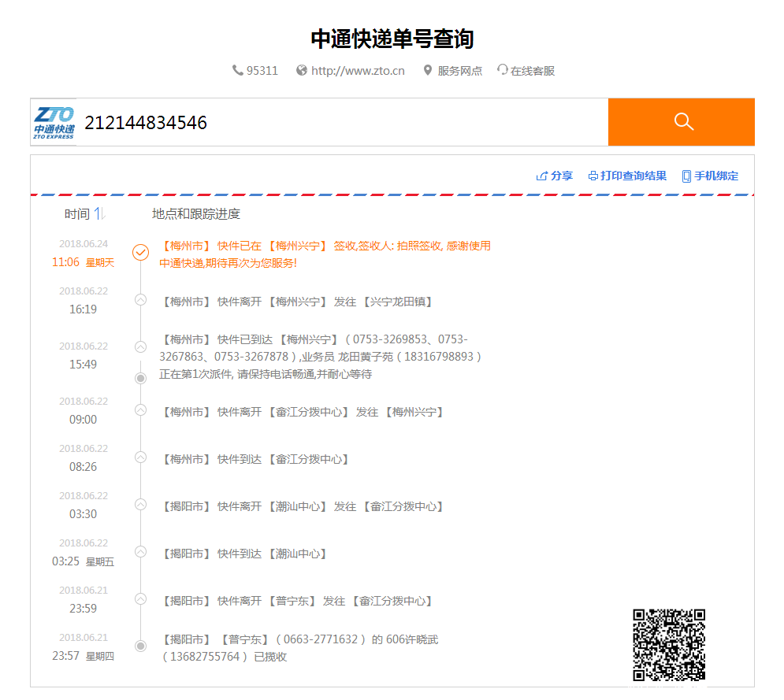Click the 时间 column header
This screenshot has width=784, height=700.
point(77,214)
